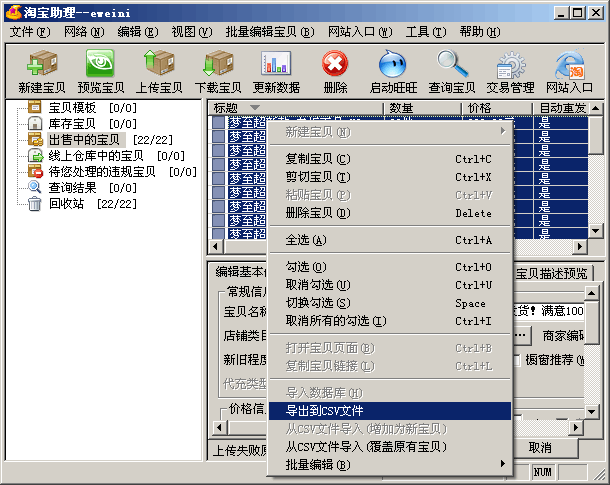Choose 取消所有的勾选(I) in context menu
This screenshot has height=485, width=610.
click(390, 321)
